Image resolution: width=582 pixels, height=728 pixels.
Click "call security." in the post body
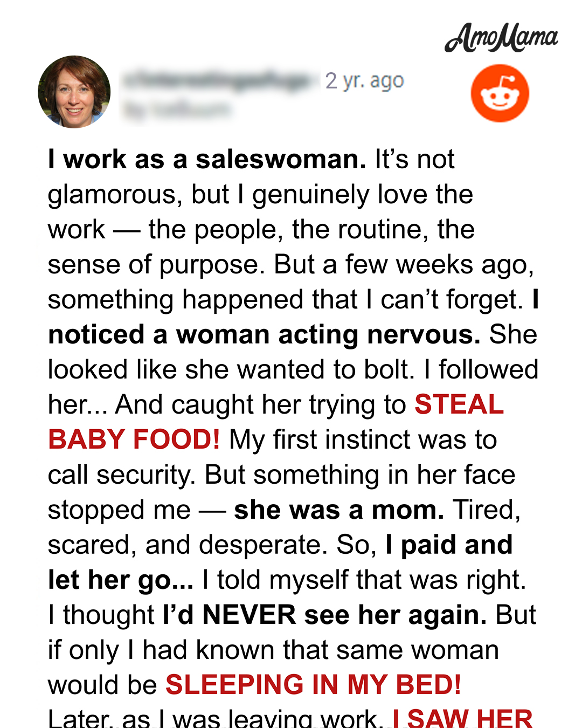point(122,476)
